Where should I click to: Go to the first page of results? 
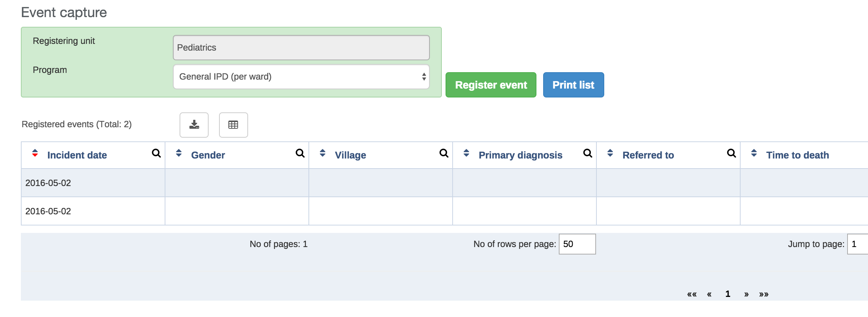coord(692,294)
